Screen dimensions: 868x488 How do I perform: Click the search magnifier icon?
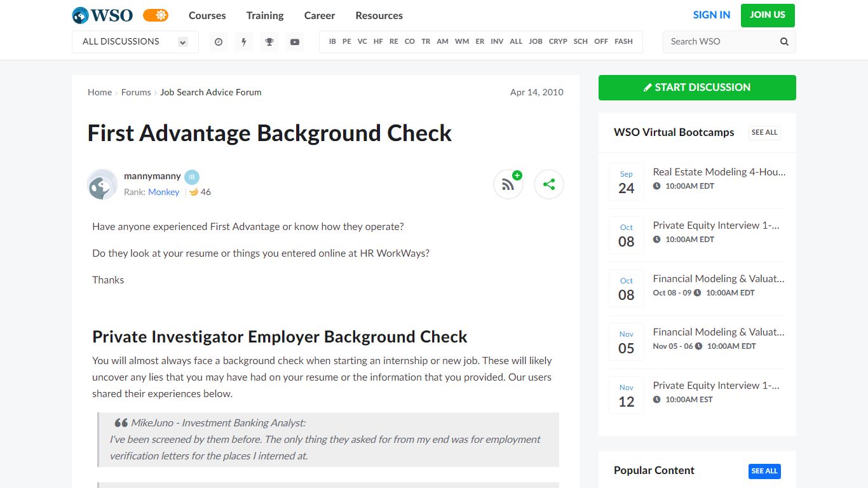pyautogui.click(x=784, y=42)
